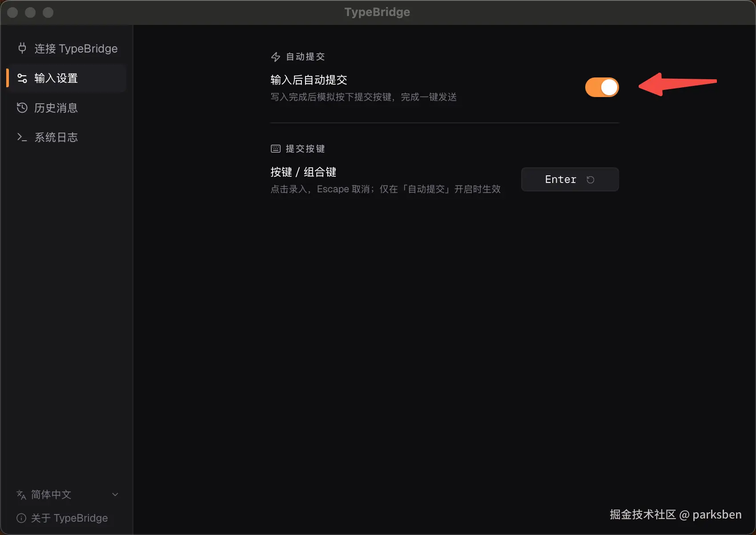Click the TypeBridge window title

coord(377,12)
